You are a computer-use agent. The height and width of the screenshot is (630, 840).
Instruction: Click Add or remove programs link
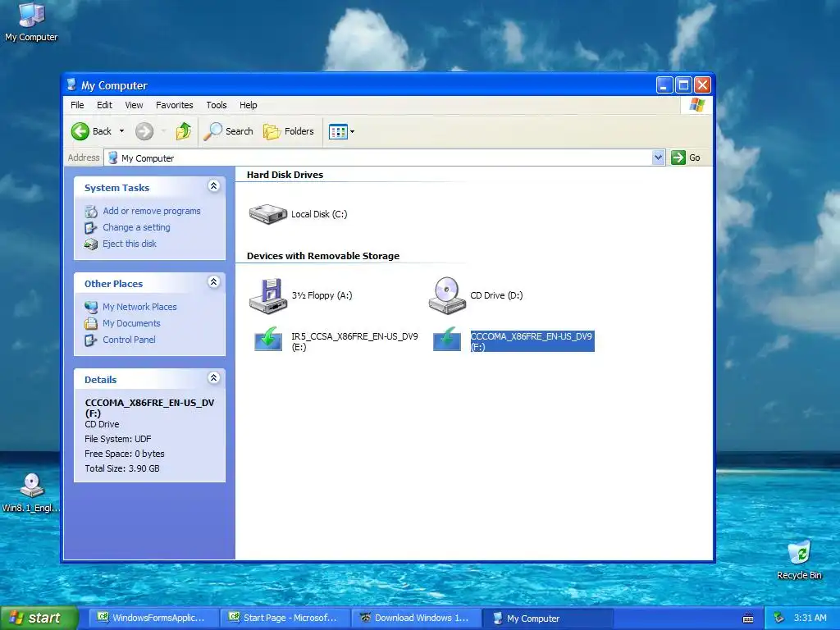pos(152,211)
